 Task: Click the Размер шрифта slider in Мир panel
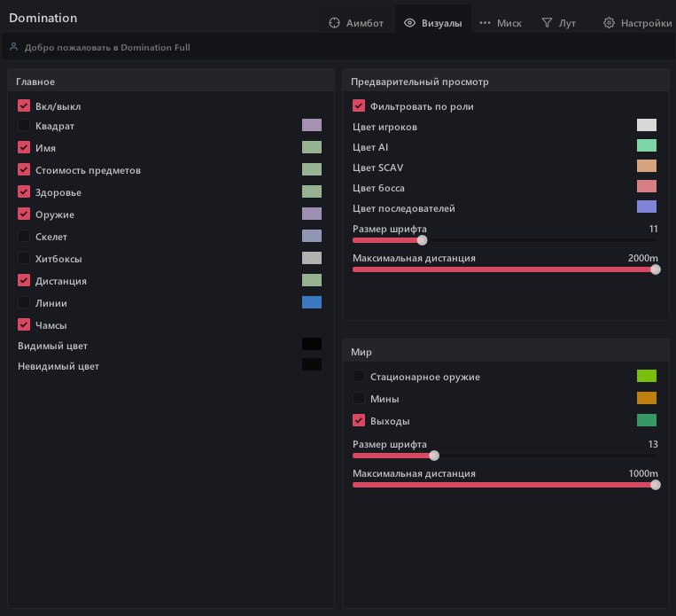(503, 456)
